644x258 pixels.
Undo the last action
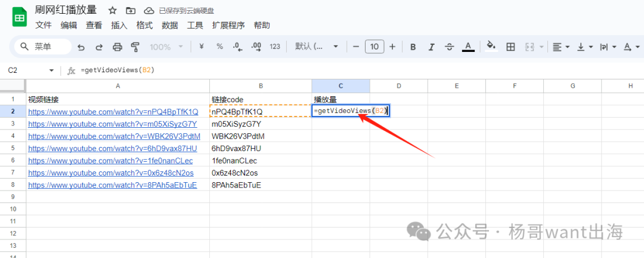pos(81,47)
